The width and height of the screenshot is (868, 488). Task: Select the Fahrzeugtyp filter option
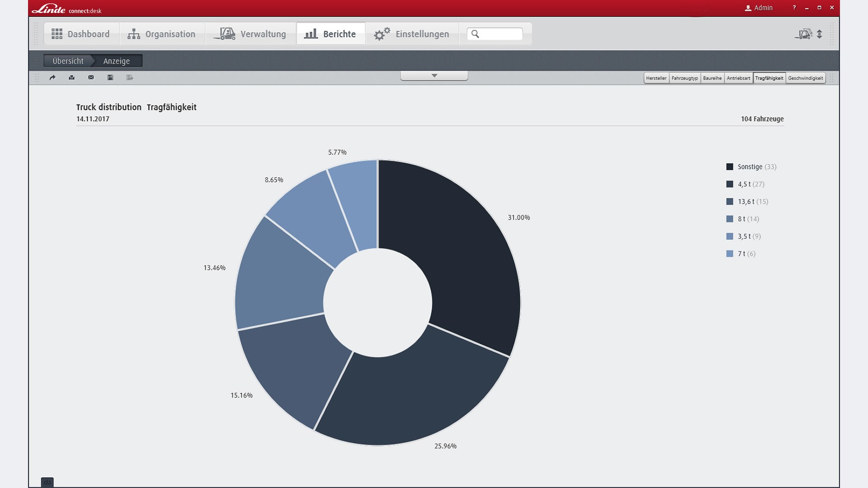point(685,78)
